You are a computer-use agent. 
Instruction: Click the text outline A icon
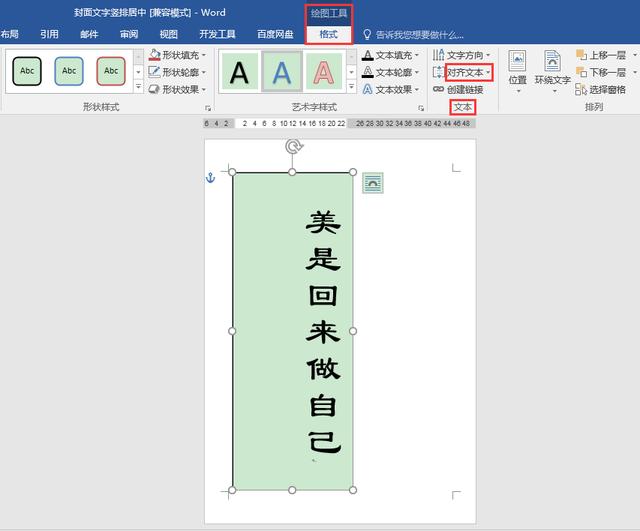[x=368, y=72]
